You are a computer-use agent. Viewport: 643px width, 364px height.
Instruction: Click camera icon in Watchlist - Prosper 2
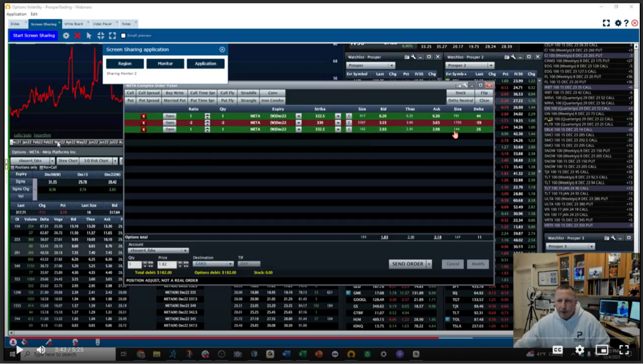(x=507, y=57)
